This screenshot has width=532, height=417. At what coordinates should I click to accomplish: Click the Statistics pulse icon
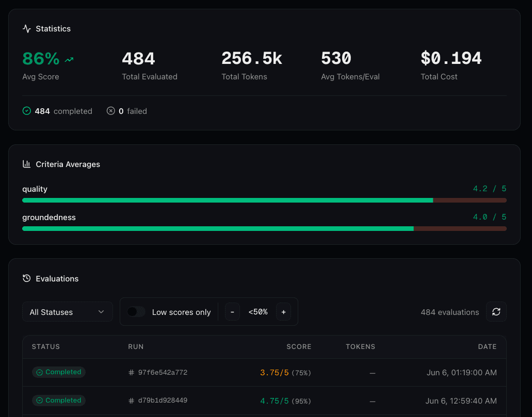coord(27,29)
